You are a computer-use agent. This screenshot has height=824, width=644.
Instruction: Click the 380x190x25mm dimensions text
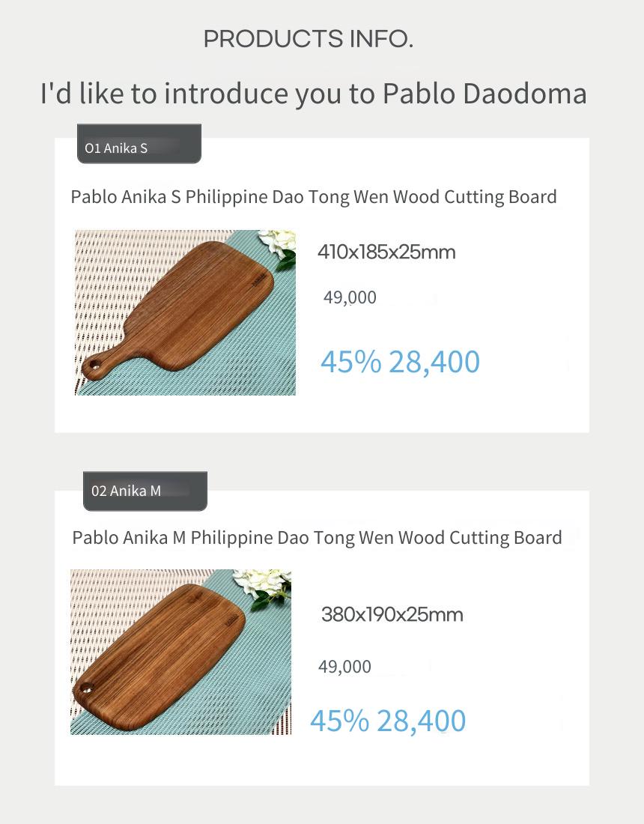(x=392, y=614)
